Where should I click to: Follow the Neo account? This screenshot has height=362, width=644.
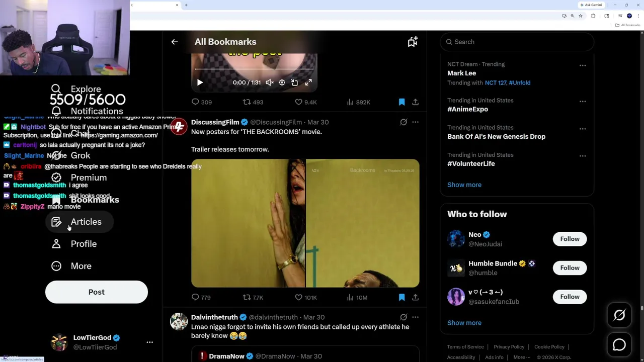coord(570,239)
